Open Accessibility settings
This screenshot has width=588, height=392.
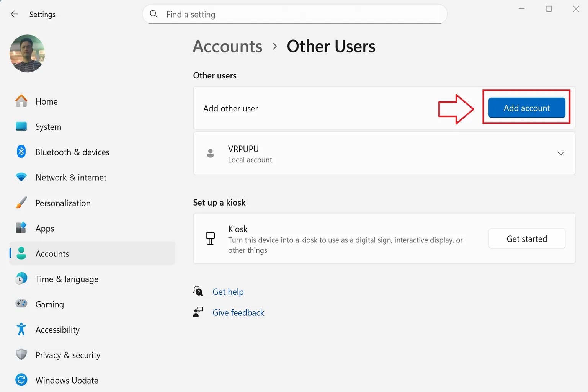pyautogui.click(x=92, y=329)
